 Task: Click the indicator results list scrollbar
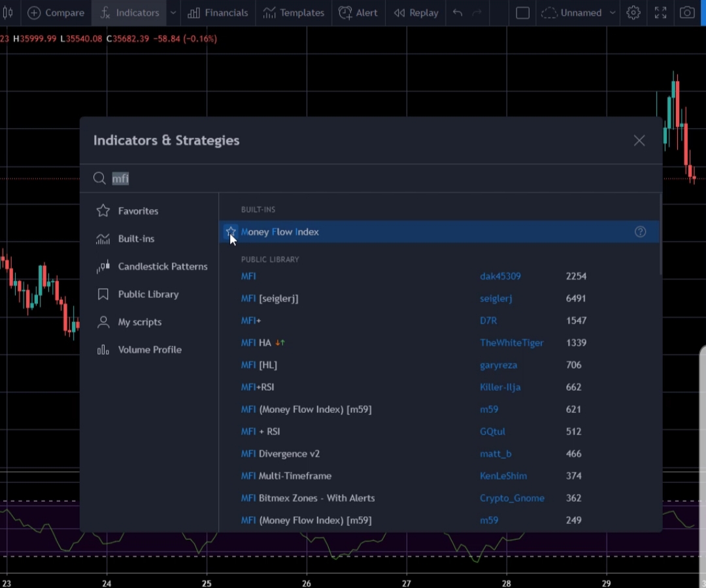[x=660, y=234]
